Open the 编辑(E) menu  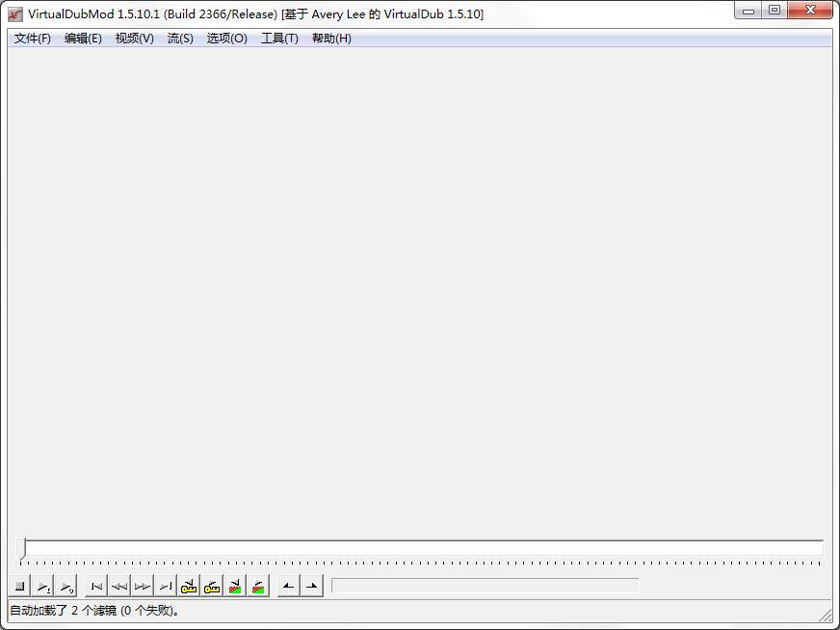85,39
